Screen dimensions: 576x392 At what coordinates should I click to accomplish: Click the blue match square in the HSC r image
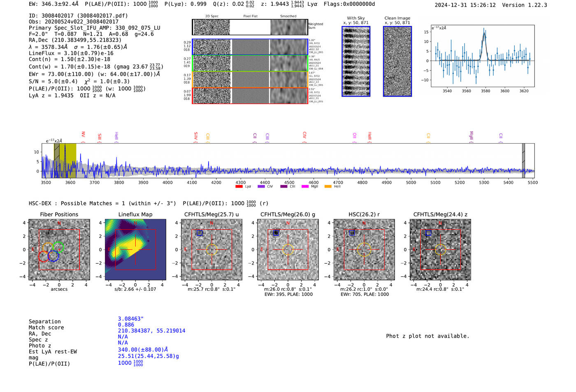pyautogui.click(x=352, y=233)
